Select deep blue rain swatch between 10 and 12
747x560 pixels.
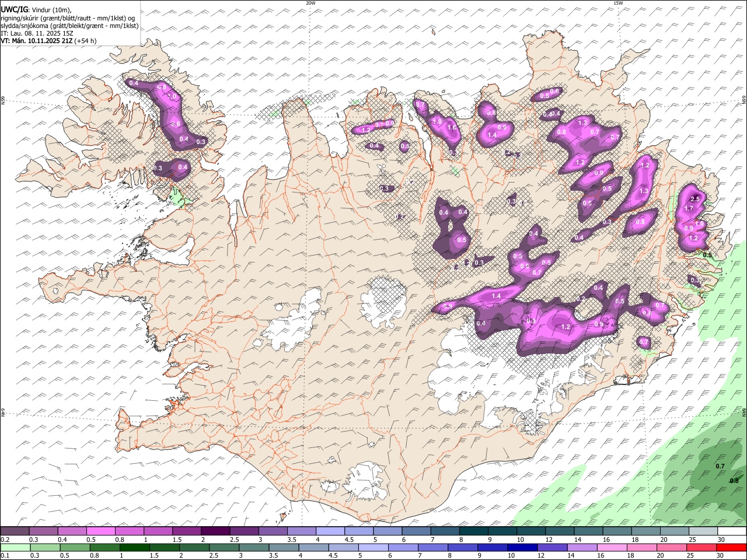pos(522,547)
